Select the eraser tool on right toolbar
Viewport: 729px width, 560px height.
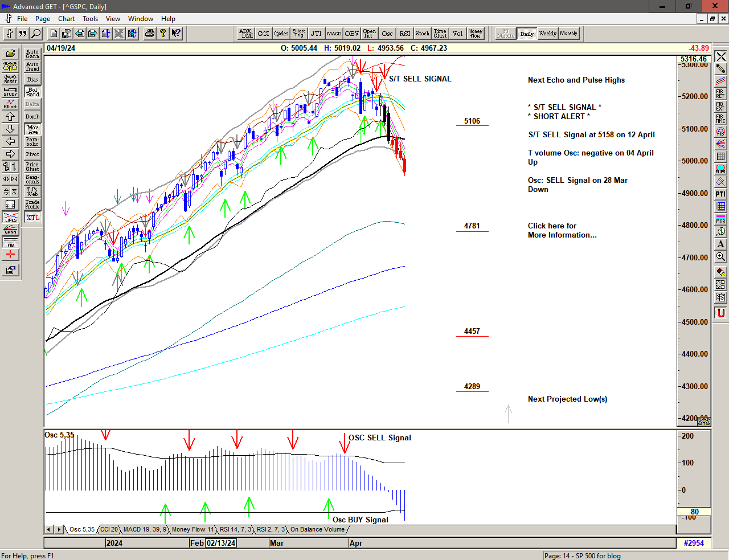tap(720, 272)
